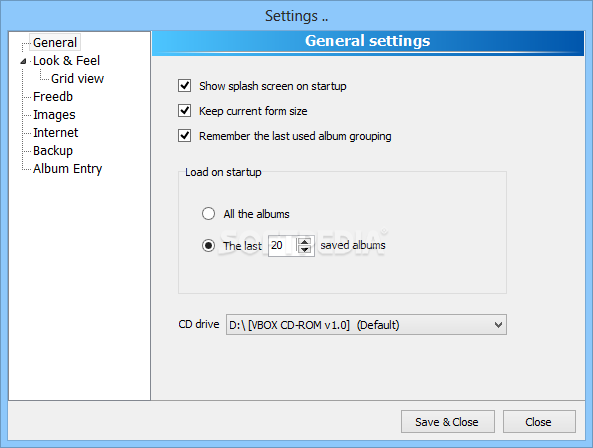
Task: Open the Freedb settings page
Action: 53,97
